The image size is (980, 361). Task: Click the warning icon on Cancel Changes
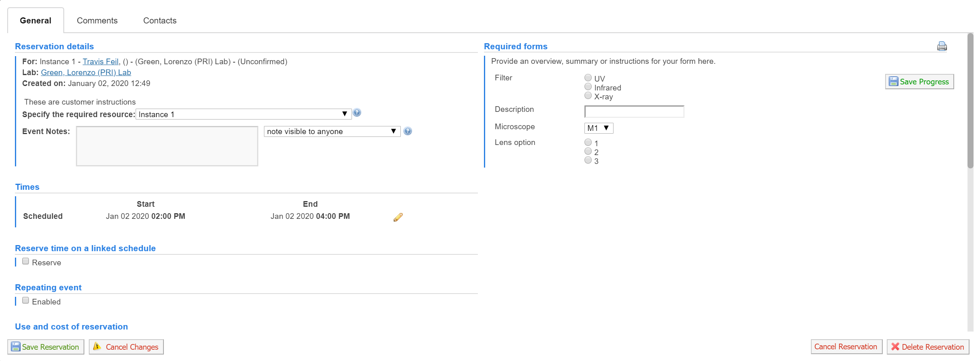pos(97,346)
